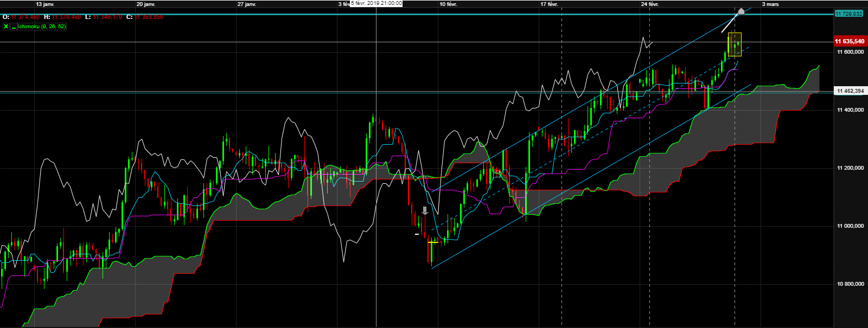
Task: Click the teal 11 729,832 price label
Action: tap(850, 14)
